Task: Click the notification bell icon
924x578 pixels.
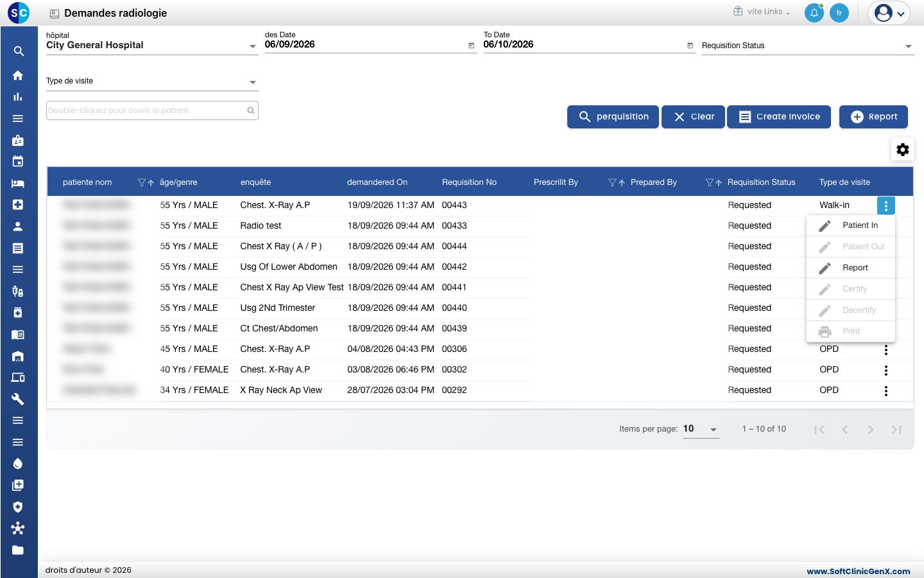Action: coord(814,13)
